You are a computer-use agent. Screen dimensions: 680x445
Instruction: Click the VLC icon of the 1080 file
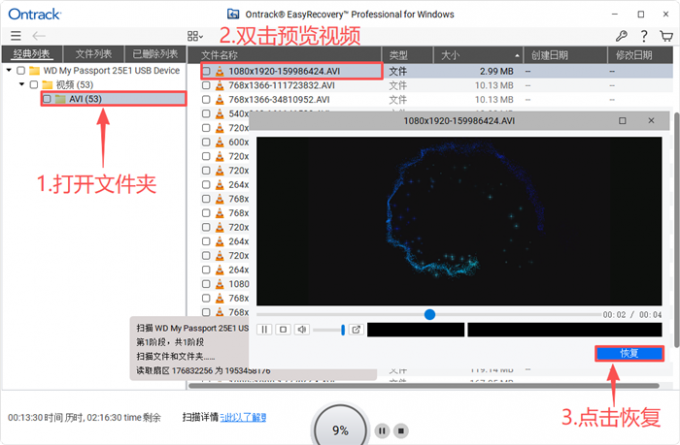(x=220, y=284)
